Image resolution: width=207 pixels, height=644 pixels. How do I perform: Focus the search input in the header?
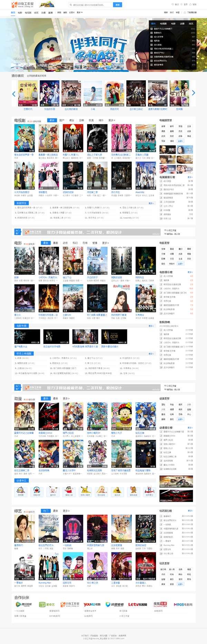pyautogui.click(x=91, y=5)
